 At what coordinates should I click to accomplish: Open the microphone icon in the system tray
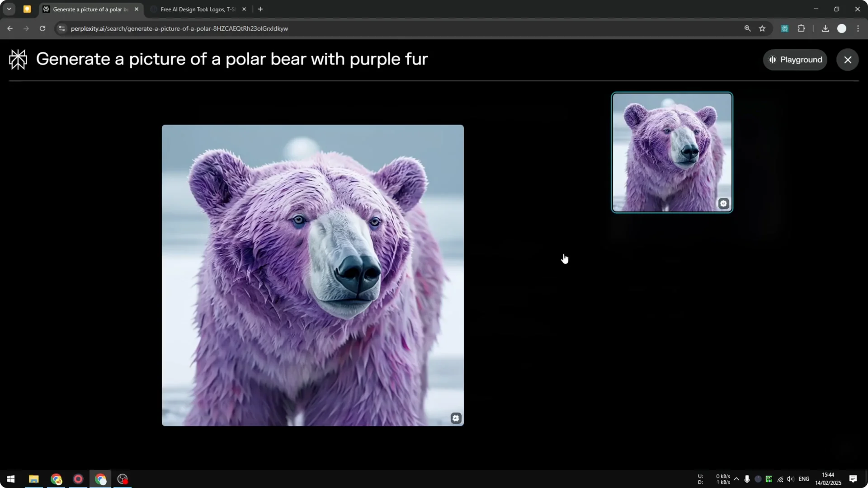(747, 479)
